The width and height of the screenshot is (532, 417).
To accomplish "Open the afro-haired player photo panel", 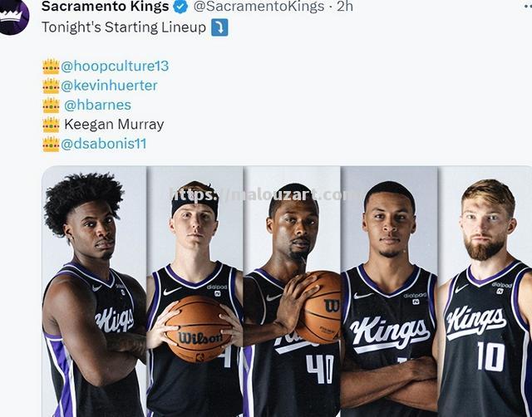I will point(94,292).
